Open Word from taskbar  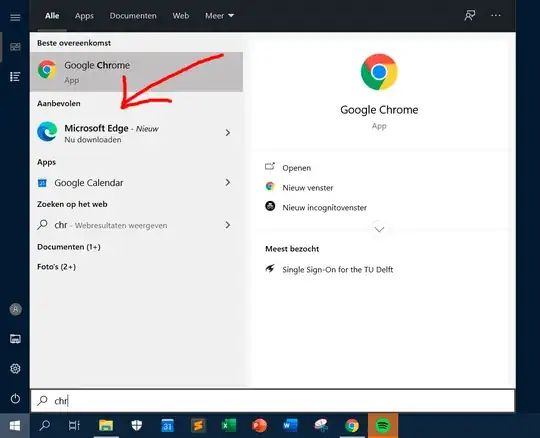[290, 426]
